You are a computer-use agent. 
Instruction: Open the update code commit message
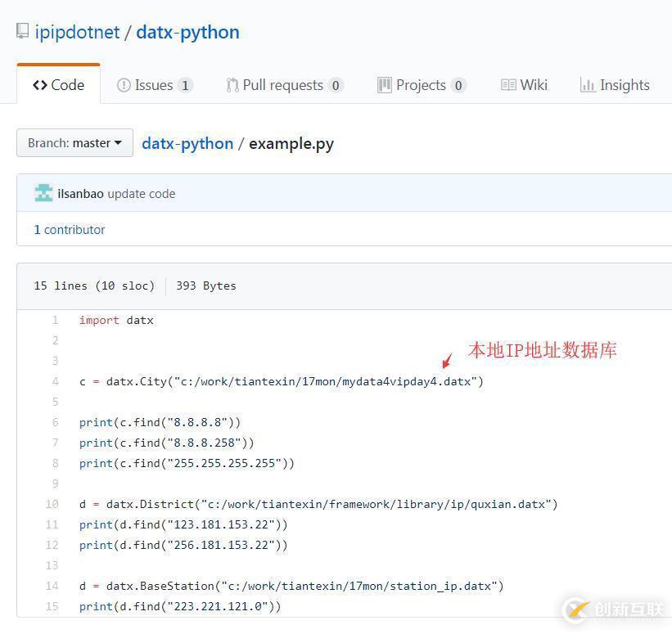pyautogui.click(x=142, y=194)
